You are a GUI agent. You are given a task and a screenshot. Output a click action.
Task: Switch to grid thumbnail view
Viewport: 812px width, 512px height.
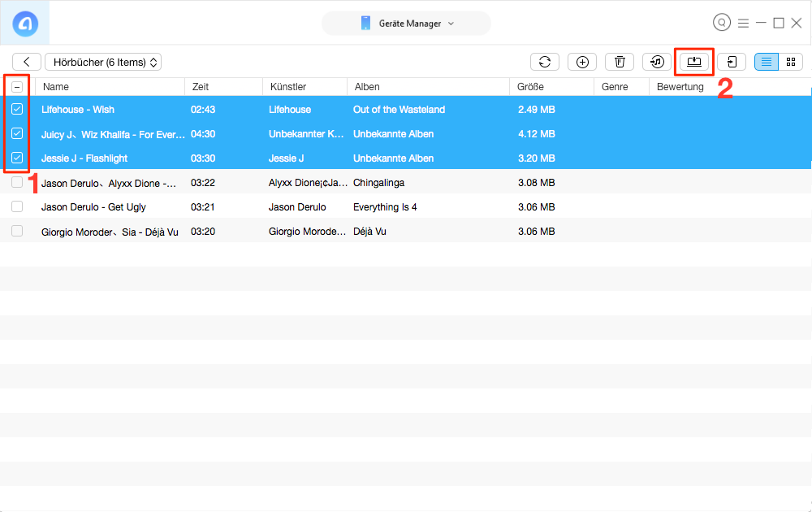click(x=791, y=63)
